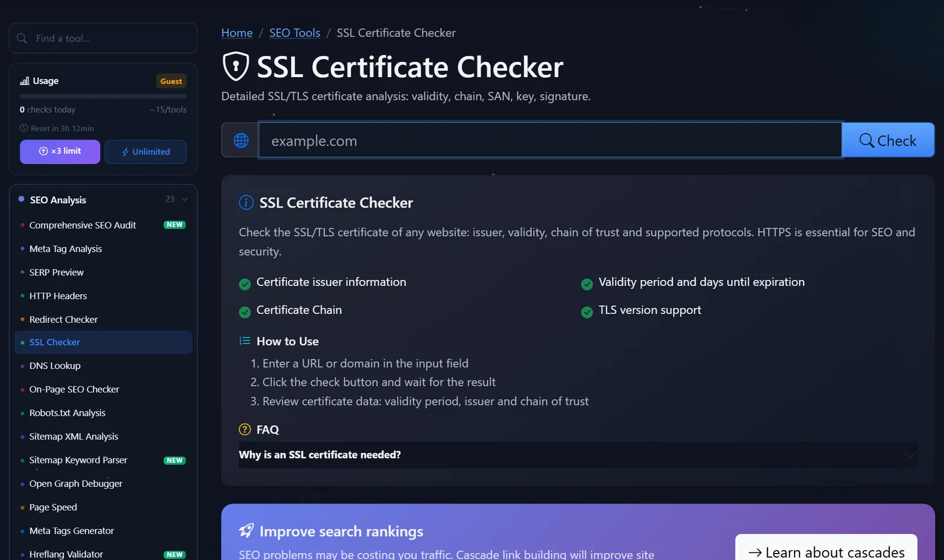Screen dimensions: 944x560
Task: Open Open Graph Debugger tool
Action: tap(103, 483)
